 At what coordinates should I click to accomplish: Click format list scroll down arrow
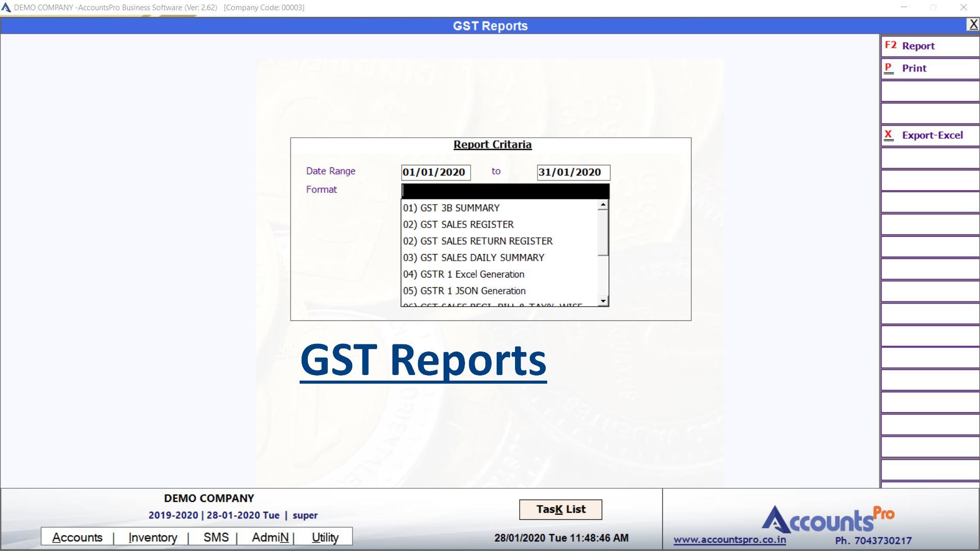coord(603,301)
